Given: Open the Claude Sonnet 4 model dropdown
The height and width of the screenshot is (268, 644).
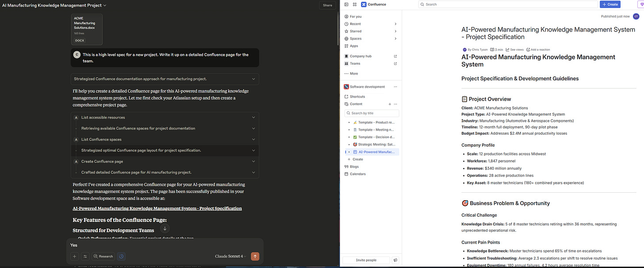Looking at the screenshot, I should click(x=230, y=256).
